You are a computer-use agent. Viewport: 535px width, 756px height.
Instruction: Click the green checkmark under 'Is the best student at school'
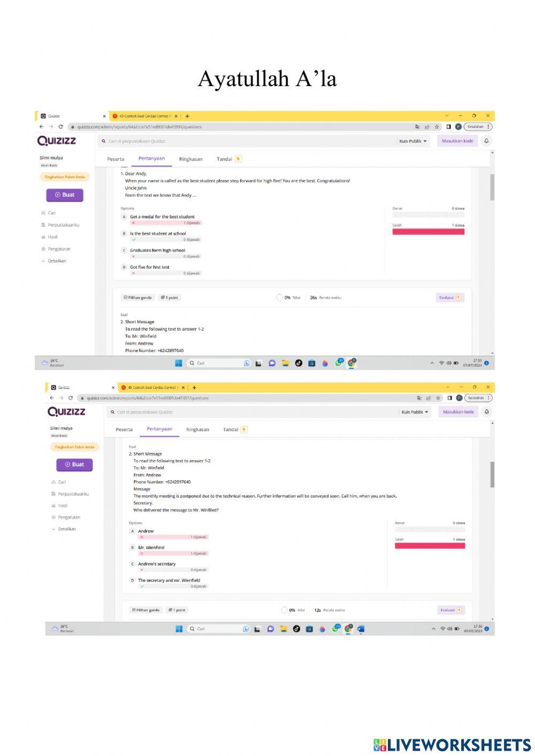point(133,240)
